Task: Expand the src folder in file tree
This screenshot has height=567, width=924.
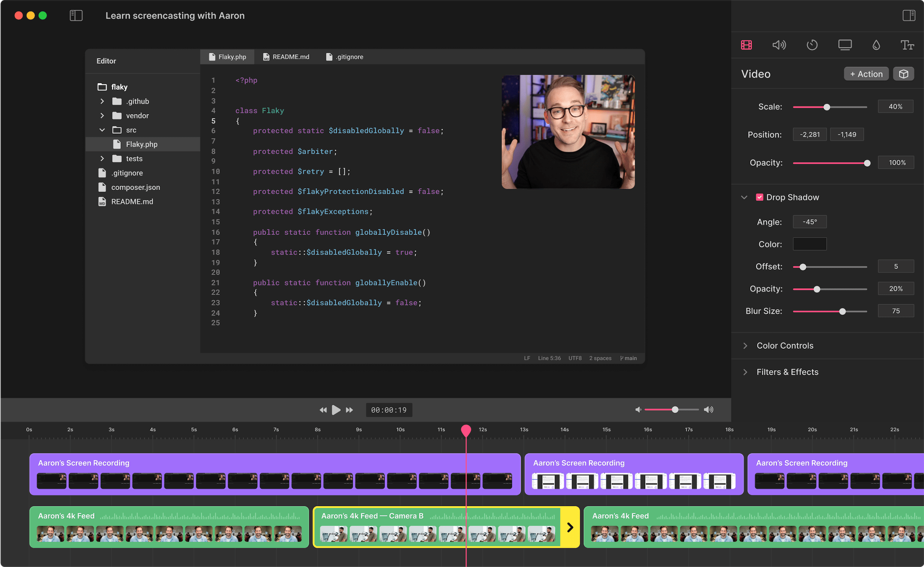Action: click(102, 130)
